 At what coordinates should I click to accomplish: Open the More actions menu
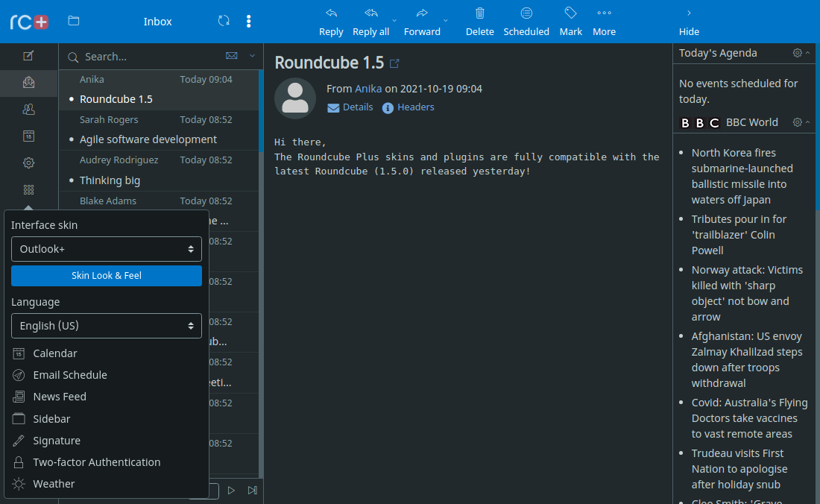point(604,22)
